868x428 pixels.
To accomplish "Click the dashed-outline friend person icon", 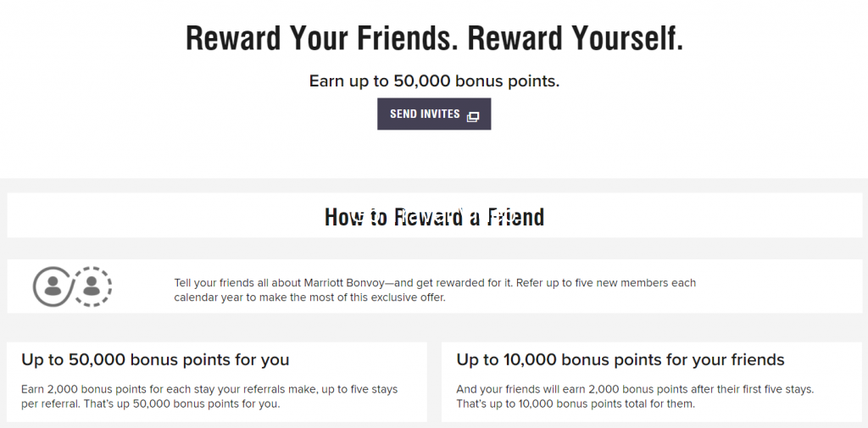I will (x=92, y=286).
